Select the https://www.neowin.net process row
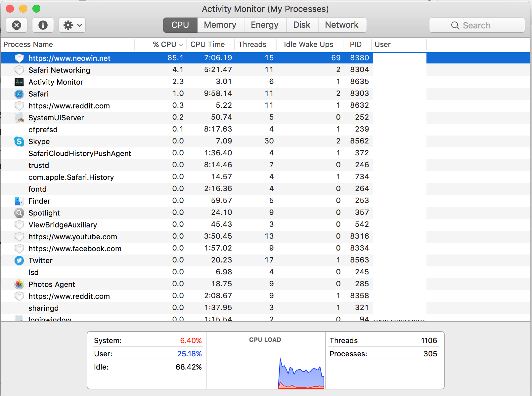532x396 pixels. (x=265, y=58)
